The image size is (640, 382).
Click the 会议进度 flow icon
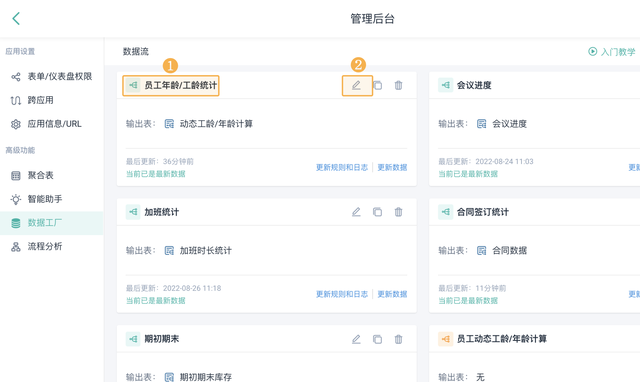pyautogui.click(x=445, y=85)
